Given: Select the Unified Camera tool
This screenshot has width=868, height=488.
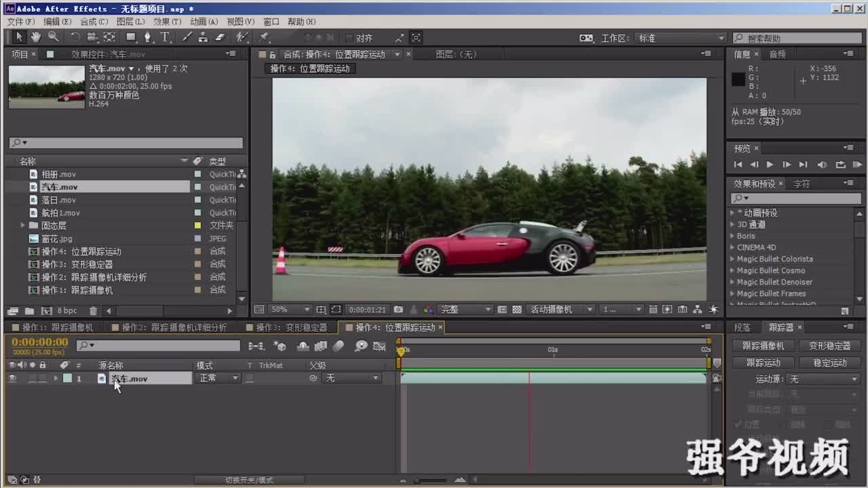Looking at the screenshot, I should click(x=92, y=37).
